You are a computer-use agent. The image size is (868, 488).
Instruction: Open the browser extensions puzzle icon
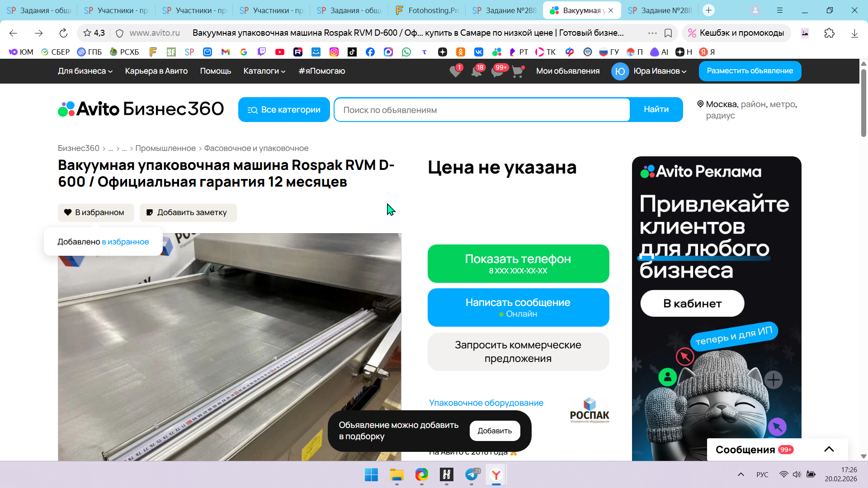click(x=829, y=33)
